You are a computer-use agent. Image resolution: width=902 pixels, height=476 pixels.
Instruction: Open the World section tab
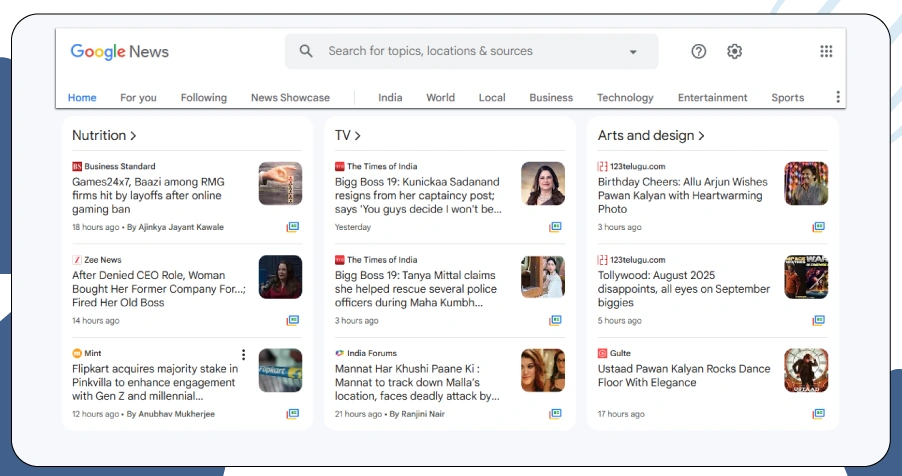(441, 97)
